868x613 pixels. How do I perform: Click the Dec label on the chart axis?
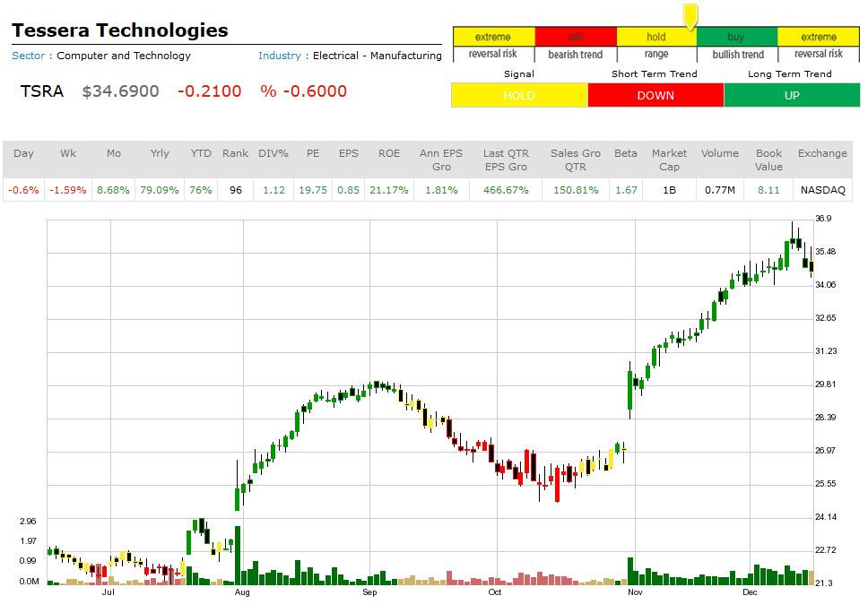pyautogui.click(x=750, y=592)
